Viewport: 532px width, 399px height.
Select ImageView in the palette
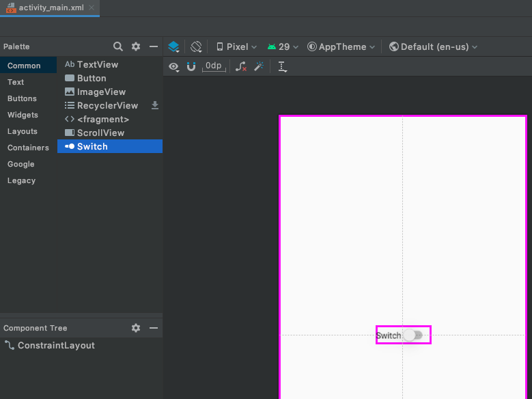pos(110,92)
